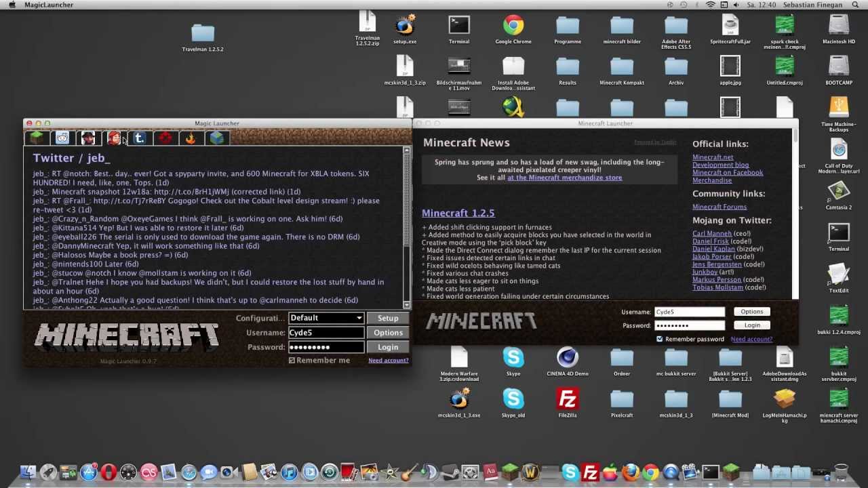Open Trash in the Dock

pos(841,472)
